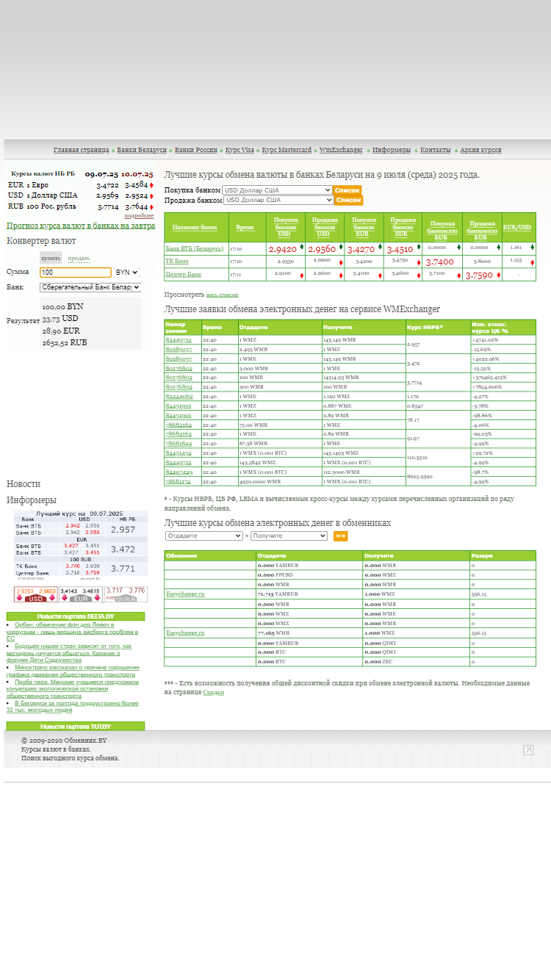Sort by 'Продажа банком EUR' header
The image size is (551, 980).
pos(402,227)
